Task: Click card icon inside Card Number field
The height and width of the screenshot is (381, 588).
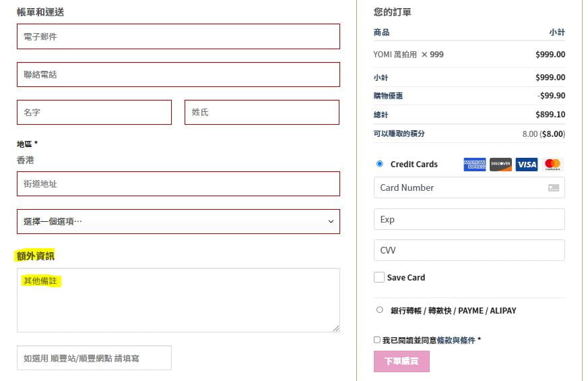Action: pyautogui.click(x=554, y=187)
